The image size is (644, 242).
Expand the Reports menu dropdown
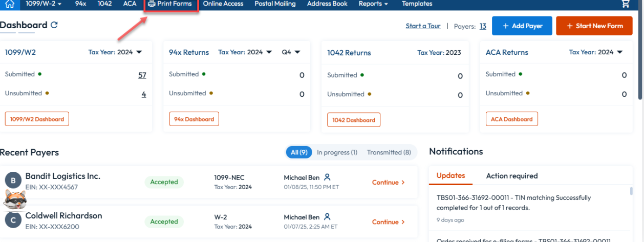(373, 4)
